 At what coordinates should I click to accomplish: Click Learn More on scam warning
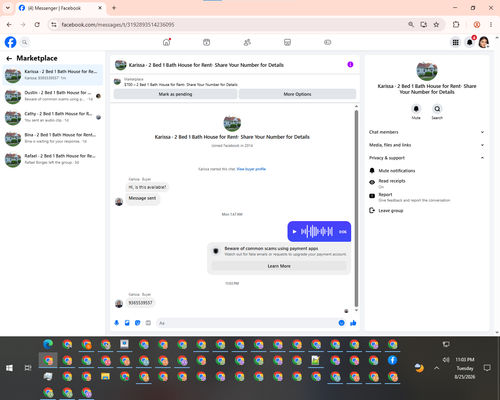(279, 266)
